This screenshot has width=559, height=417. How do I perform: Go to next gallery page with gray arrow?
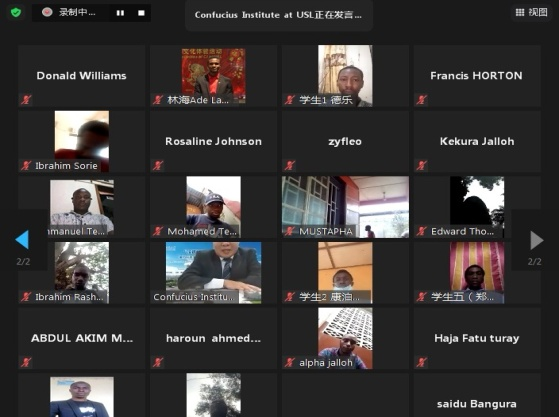point(537,240)
